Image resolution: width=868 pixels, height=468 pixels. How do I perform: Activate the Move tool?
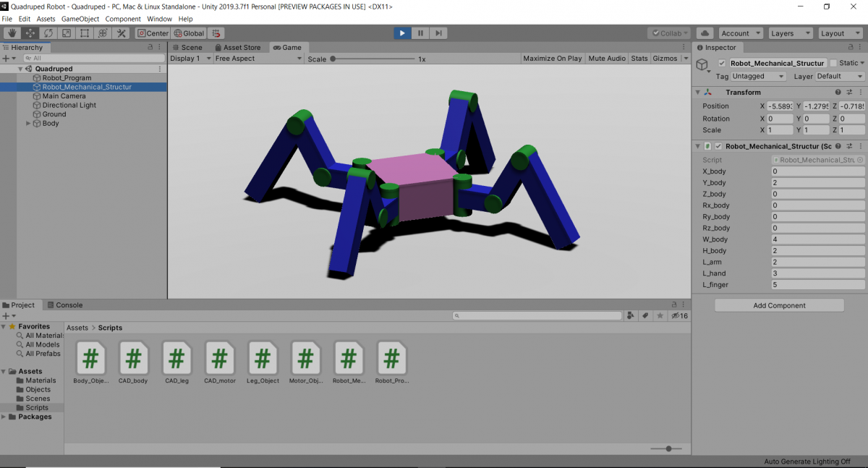click(30, 33)
